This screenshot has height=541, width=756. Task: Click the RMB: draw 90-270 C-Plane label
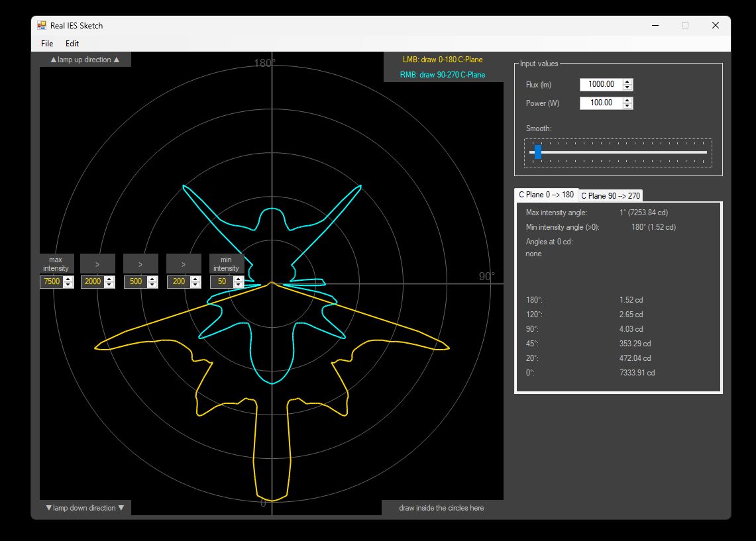[x=443, y=75]
